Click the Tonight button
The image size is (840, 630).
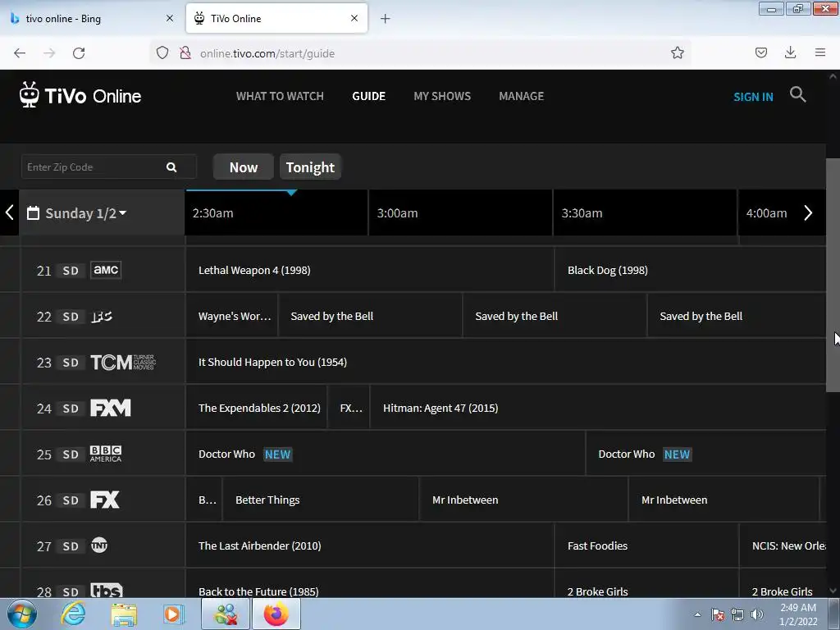pos(310,167)
